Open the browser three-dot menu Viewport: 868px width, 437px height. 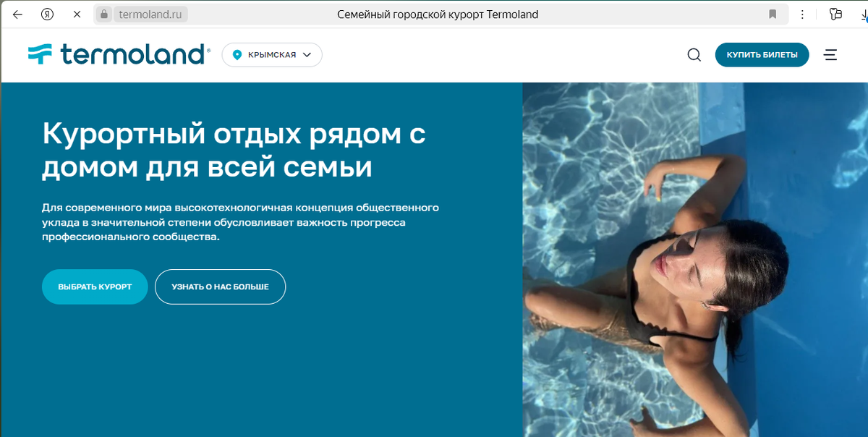(x=804, y=14)
